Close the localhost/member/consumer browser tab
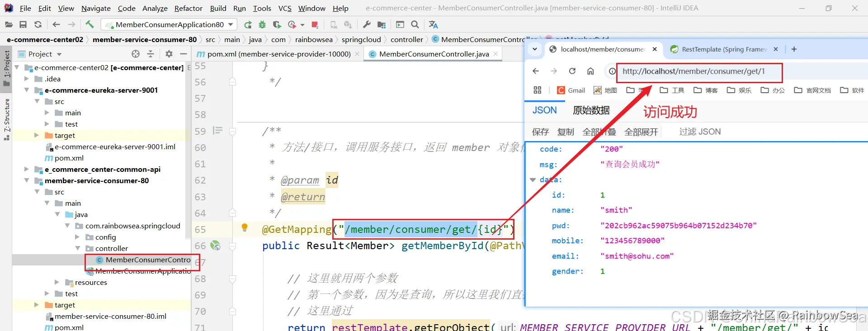Screen dimensions: 868x331 click(x=655, y=49)
